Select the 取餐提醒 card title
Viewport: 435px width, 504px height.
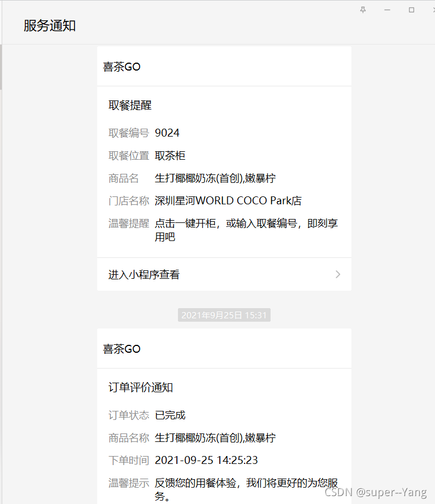(x=130, y=105)
